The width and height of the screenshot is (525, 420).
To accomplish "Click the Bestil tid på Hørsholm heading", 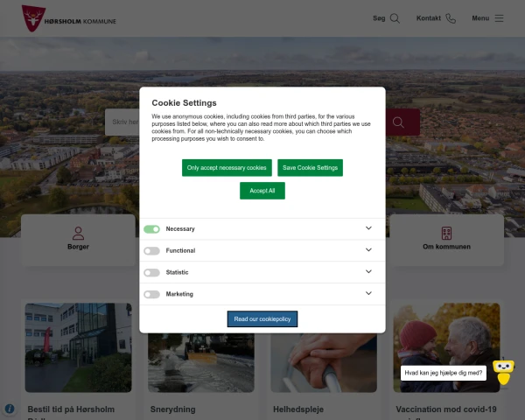I will click(71, 409).
